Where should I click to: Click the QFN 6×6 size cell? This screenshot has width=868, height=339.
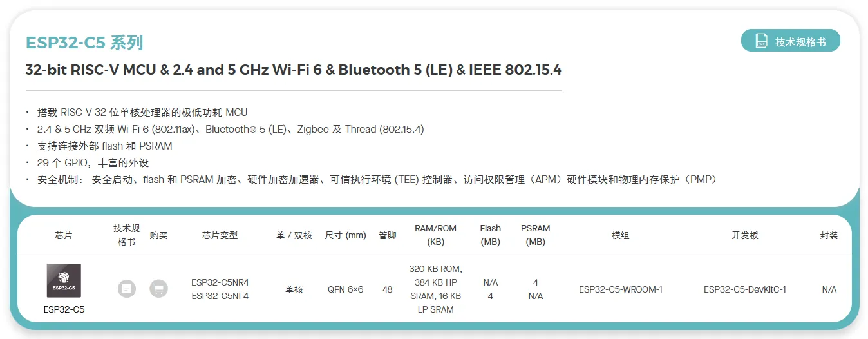tap(345, 289)
